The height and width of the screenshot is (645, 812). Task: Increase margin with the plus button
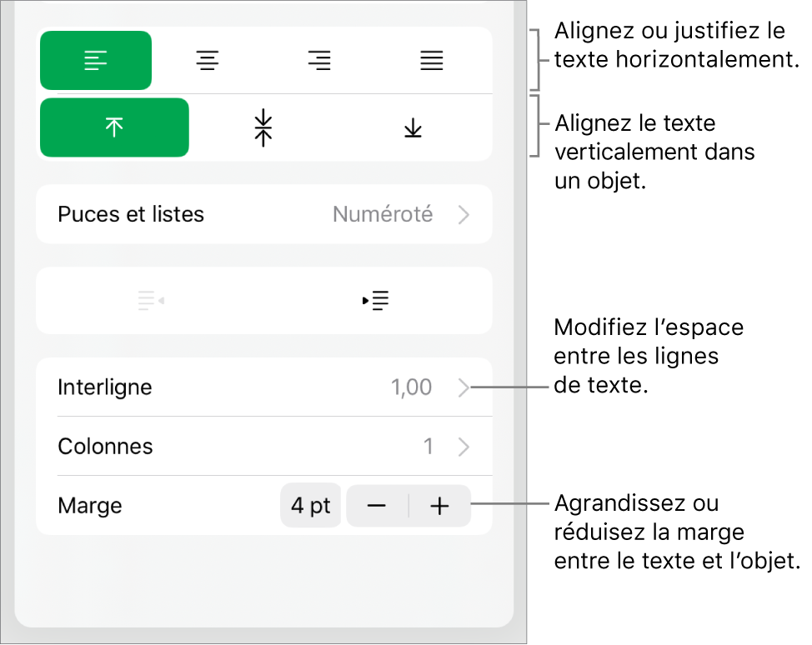click(439, 506)
